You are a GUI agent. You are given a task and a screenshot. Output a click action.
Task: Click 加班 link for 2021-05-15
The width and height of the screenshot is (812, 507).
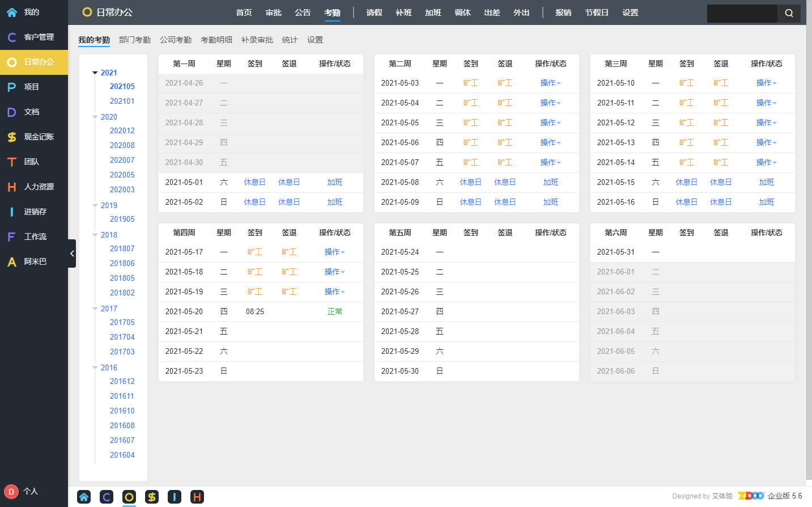767,182
